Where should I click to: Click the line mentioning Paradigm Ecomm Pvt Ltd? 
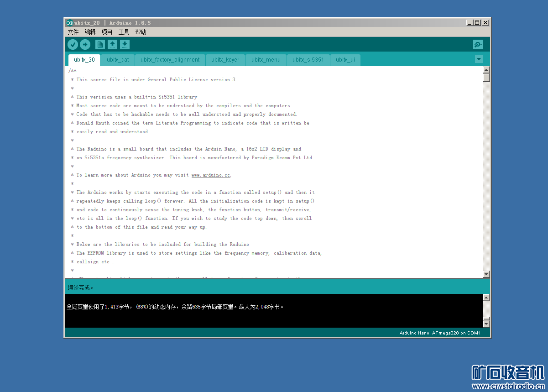191,157
